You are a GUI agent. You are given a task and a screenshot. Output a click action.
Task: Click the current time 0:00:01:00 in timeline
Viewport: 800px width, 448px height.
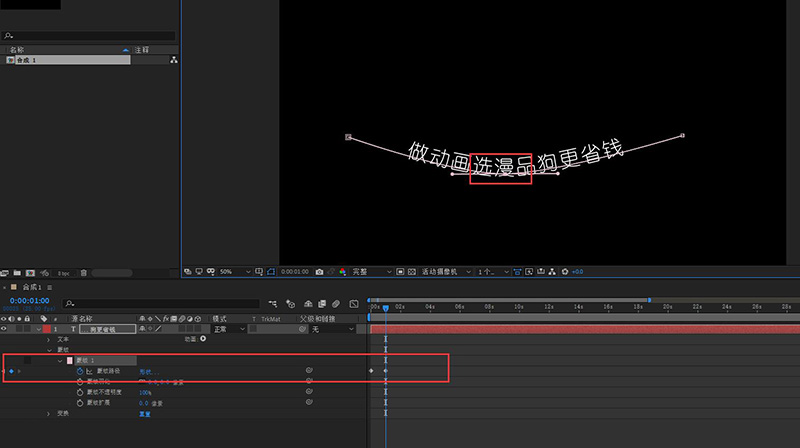click(x=30, y=301)
